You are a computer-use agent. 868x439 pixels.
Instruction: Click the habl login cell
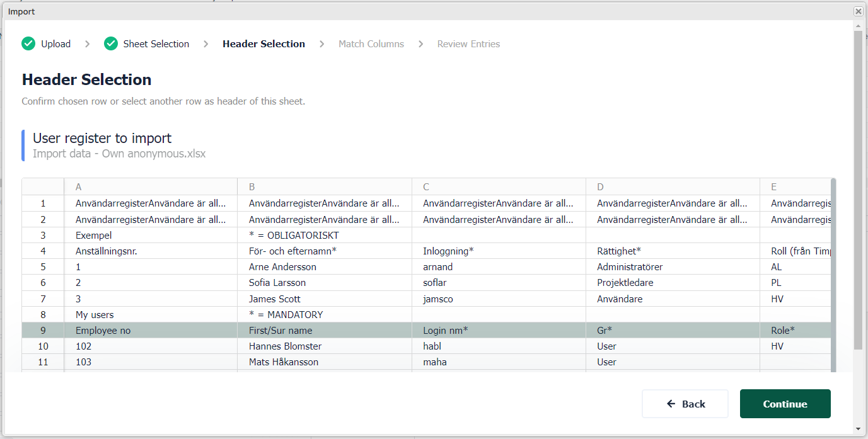(499, 346)
